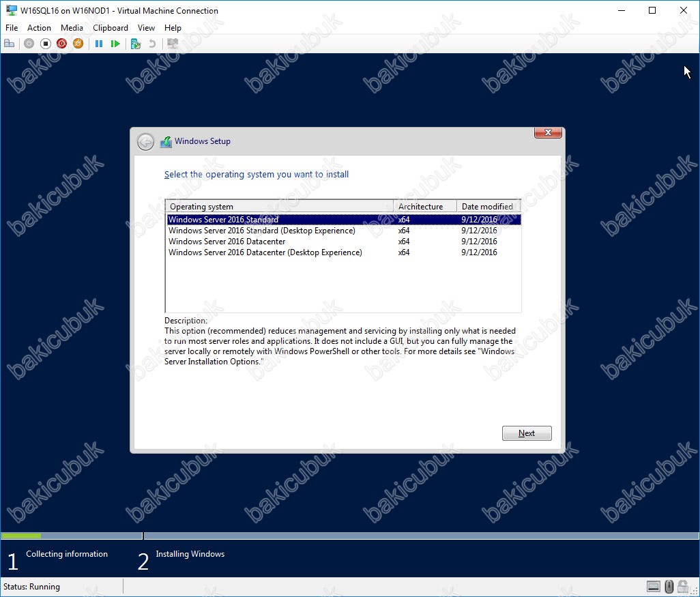Click the setup progress bar
The width and height of the screenshot is (700, 597).
tap(350, 536)
